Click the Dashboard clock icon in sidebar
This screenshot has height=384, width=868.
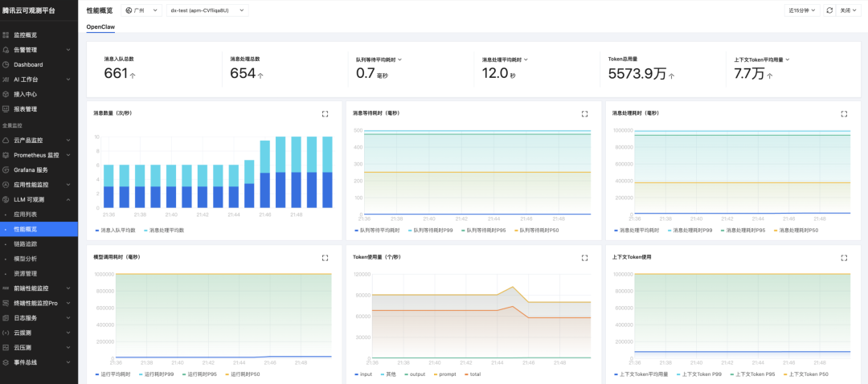(6, 65)
